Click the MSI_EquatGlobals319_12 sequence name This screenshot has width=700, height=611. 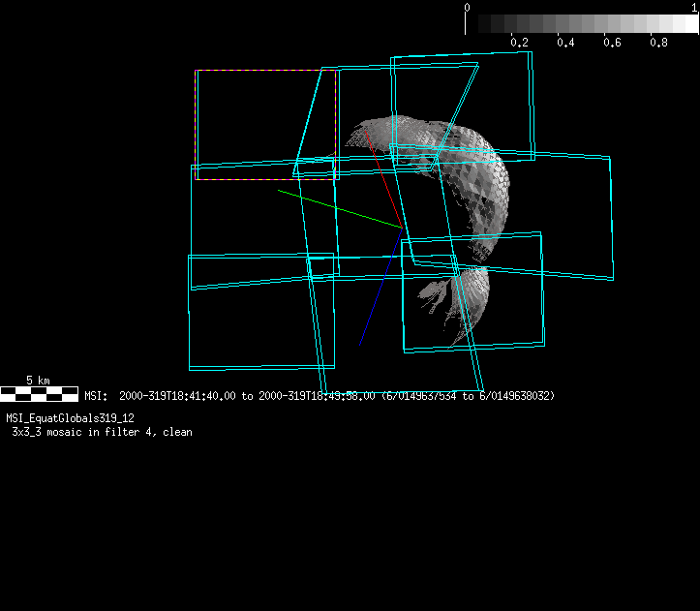70,418
